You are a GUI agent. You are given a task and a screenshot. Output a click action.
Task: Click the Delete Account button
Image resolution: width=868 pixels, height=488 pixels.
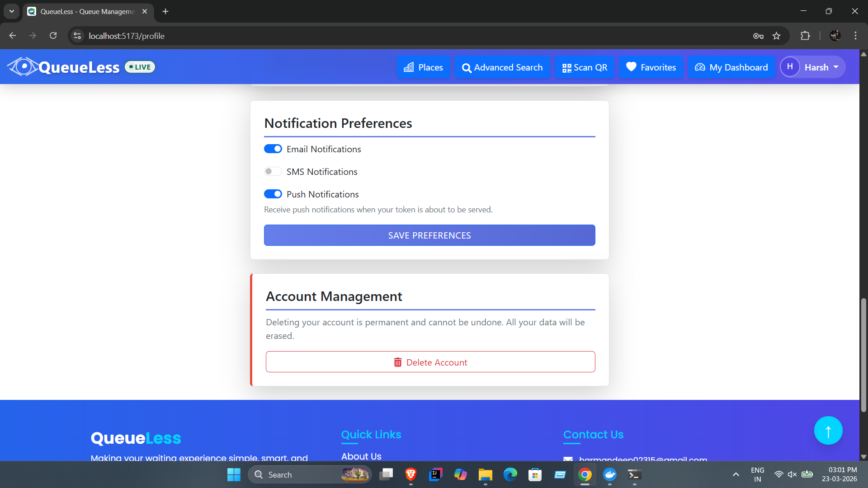click(x=430, y=362)
